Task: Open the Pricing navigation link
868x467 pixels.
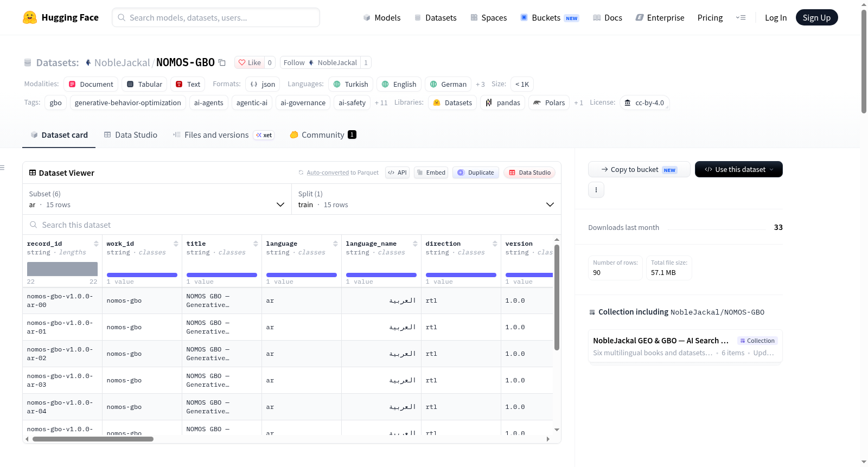Action: 710,17
